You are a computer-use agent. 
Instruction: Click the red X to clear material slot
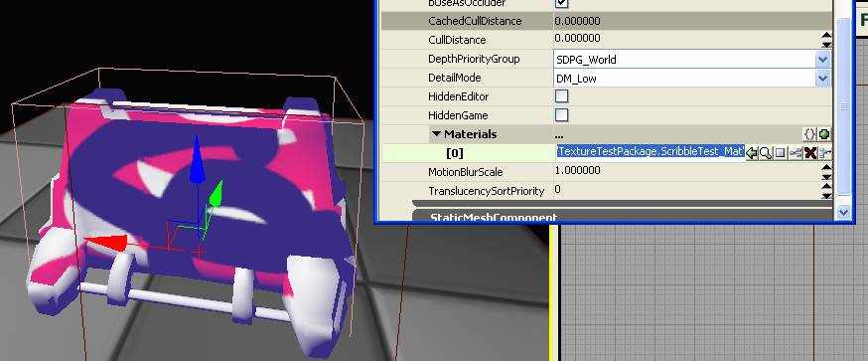pyautogui.click(x=811, y=153)
